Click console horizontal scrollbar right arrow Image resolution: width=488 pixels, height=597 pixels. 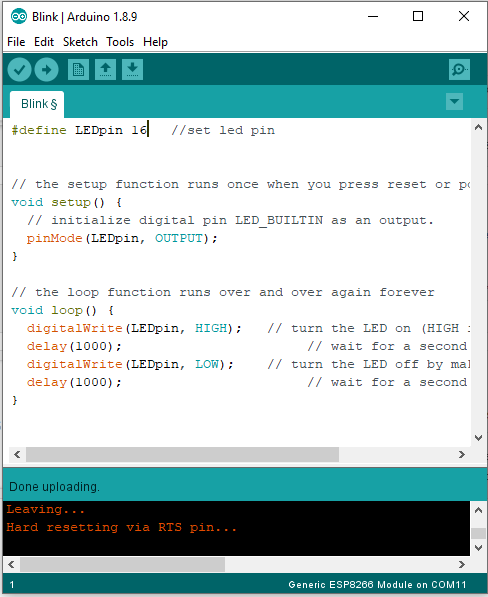tap(462, 564)
